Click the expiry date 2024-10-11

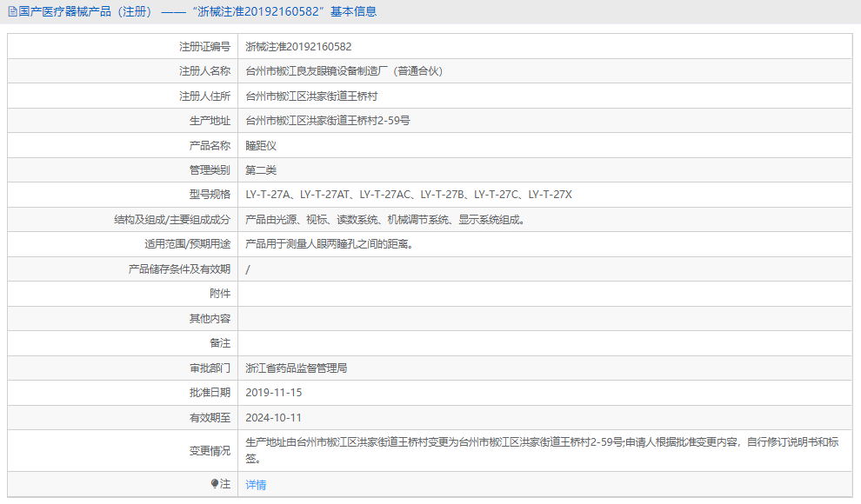[x=277, y=417]
